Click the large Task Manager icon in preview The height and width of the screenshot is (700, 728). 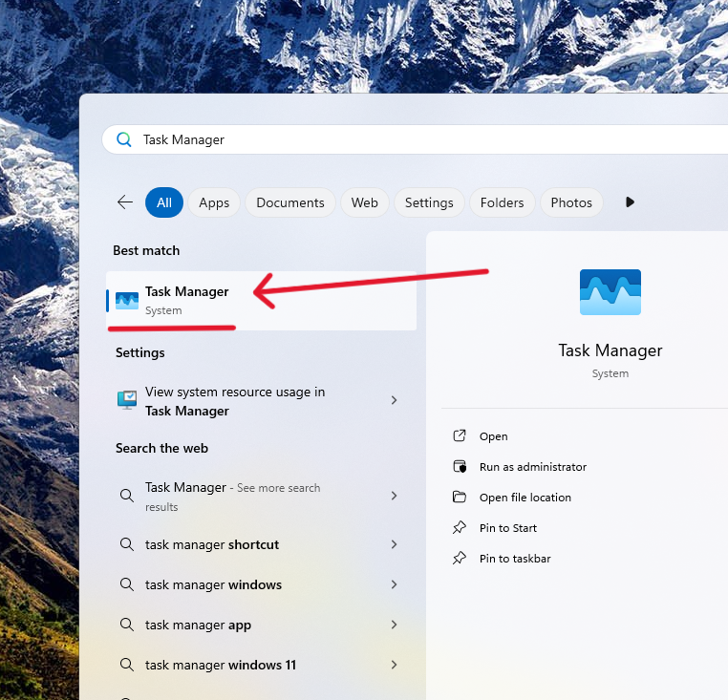point(610,292)
